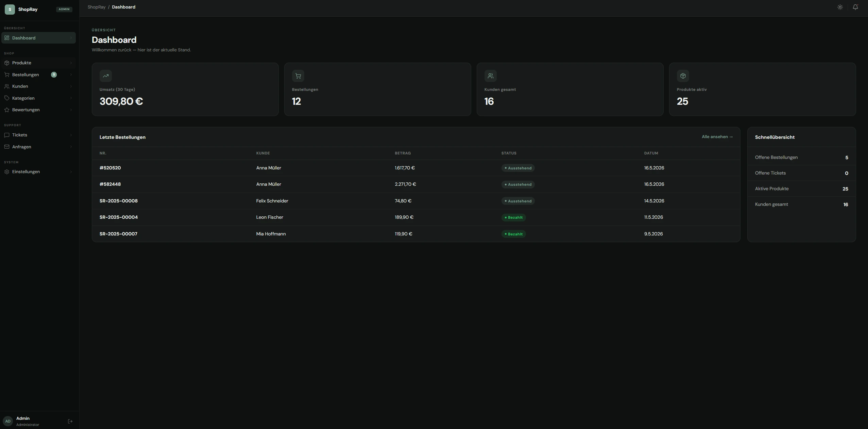Click the amount 2.271,70 €

tap(405, 184)
